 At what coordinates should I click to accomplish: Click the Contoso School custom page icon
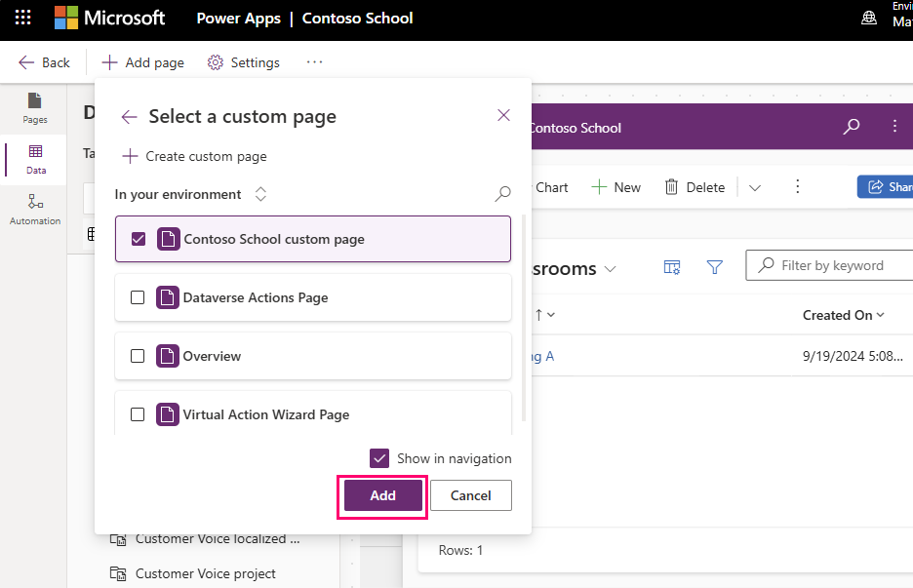169,239
